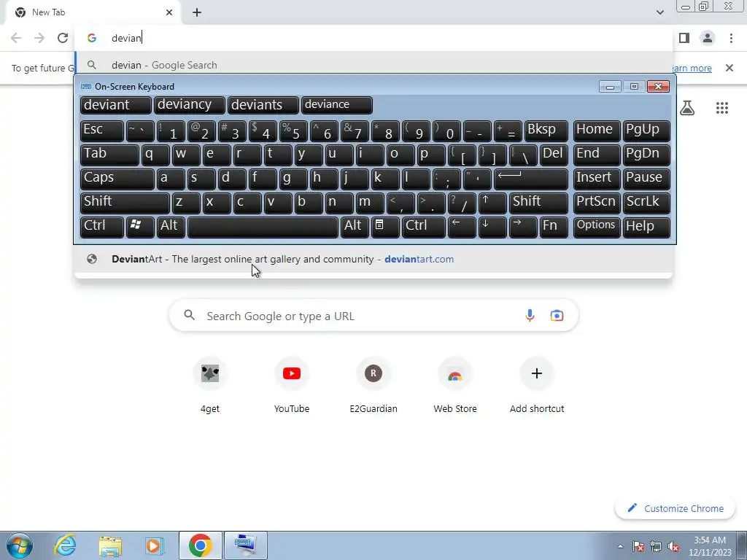
Task: Show hidden tray icons arrow
Action: (620, 546)
